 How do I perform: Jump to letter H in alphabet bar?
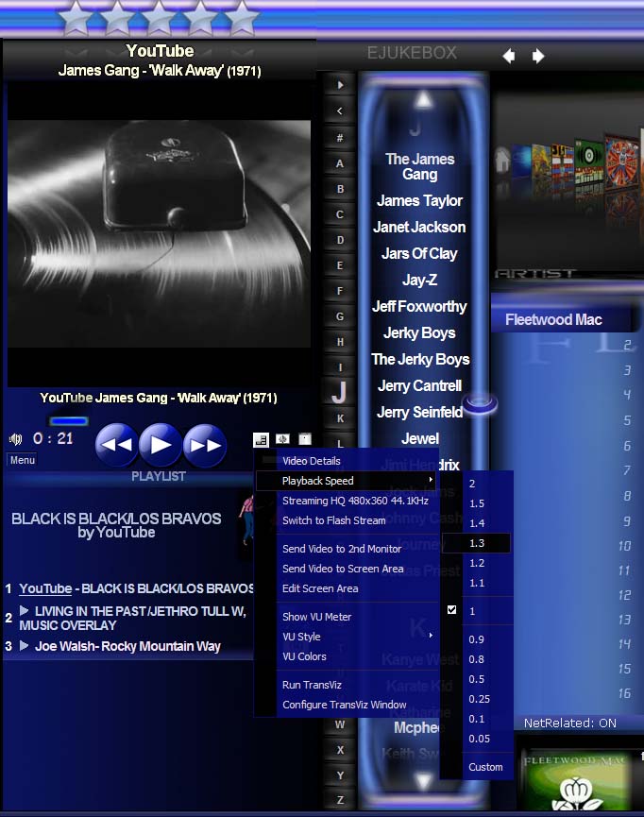pyautogui.click(x=340, y=342)
